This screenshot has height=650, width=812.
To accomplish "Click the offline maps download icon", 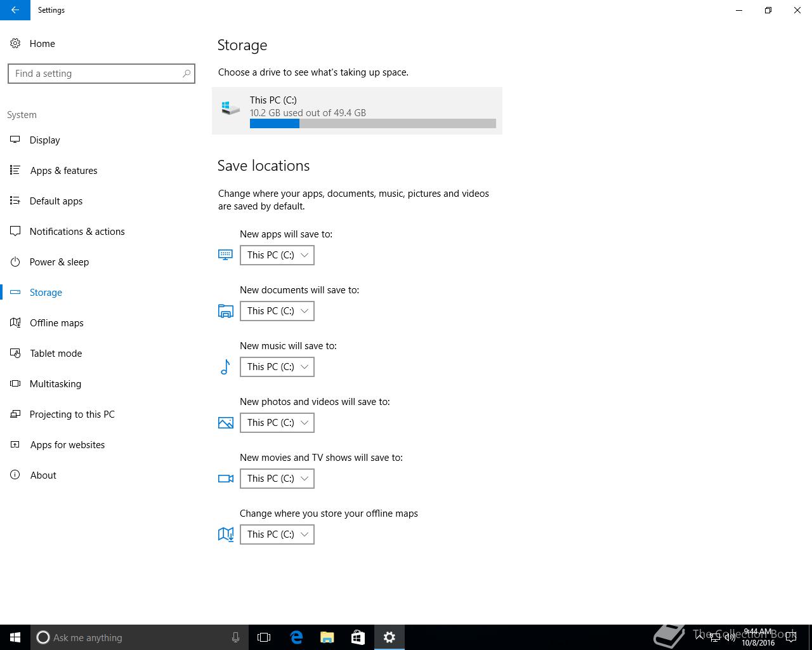I will 225,534.
